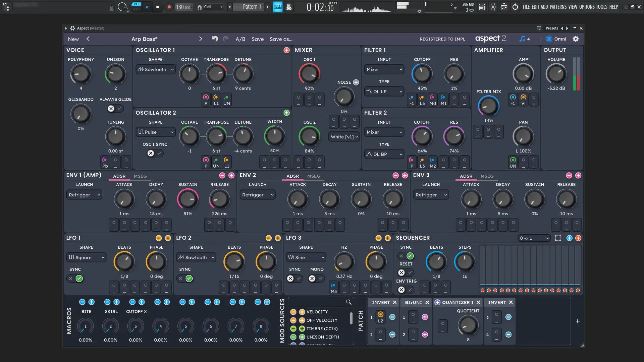
Task: Click the plus icon beside NOISE
Action: (x=356, y=82)
